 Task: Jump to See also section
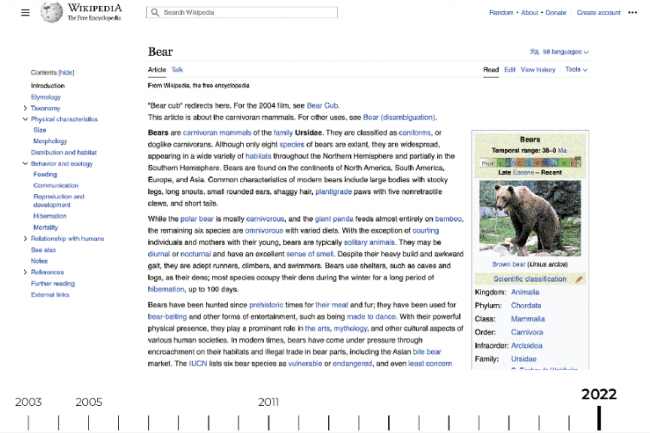43,250
